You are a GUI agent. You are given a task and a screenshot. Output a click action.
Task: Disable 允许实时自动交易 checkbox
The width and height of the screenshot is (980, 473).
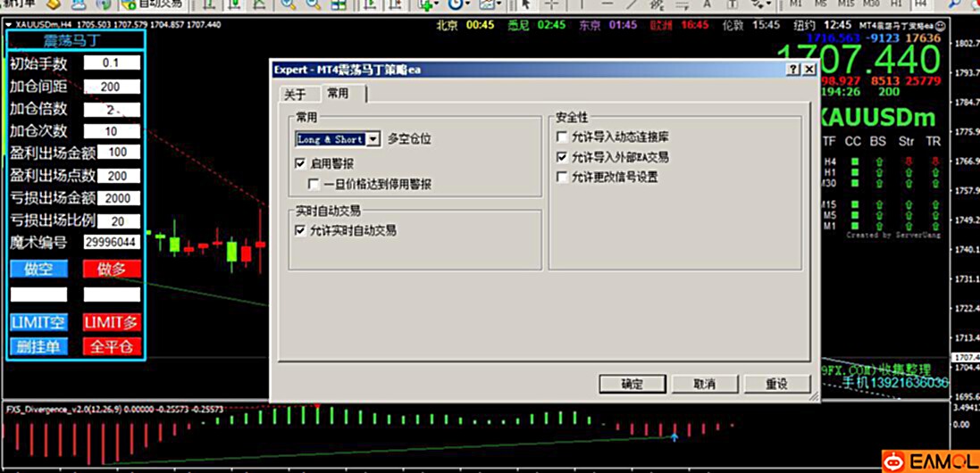click(301, 230)
